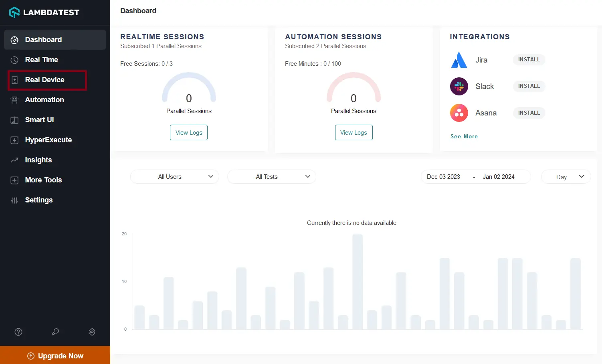Click 'Free Minutes : 0 / 100' text

point(313,64)
